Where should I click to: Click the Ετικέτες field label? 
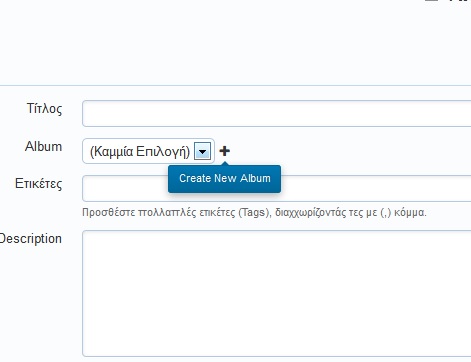(39, 184)
